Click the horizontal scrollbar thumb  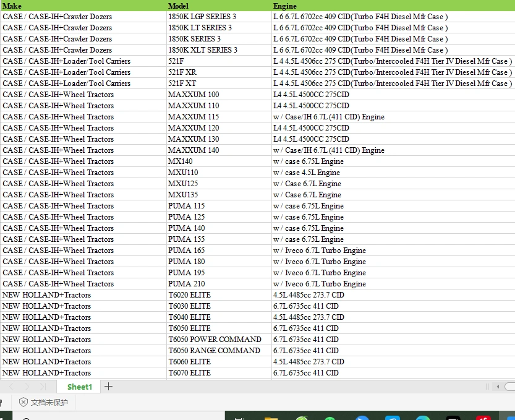pyautogui.click(x=510, y=387)
